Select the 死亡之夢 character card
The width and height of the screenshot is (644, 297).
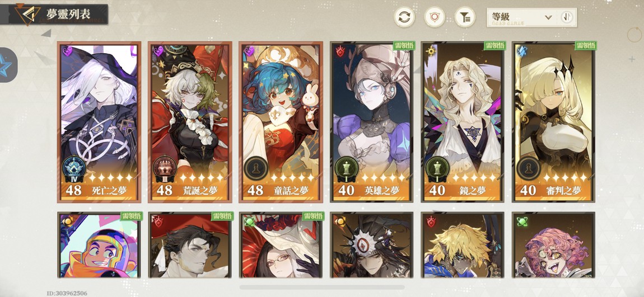pyautogui.click(x=99, y=122)
